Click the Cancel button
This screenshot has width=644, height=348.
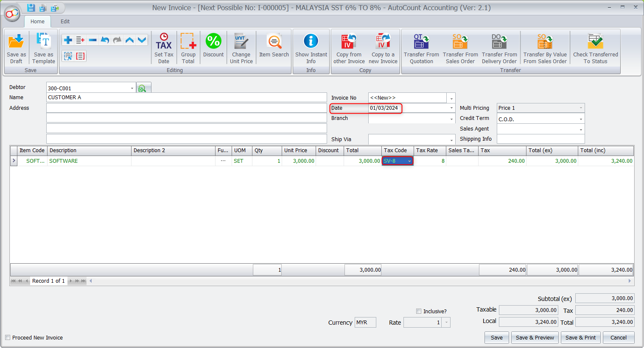[x=618, y=337]
